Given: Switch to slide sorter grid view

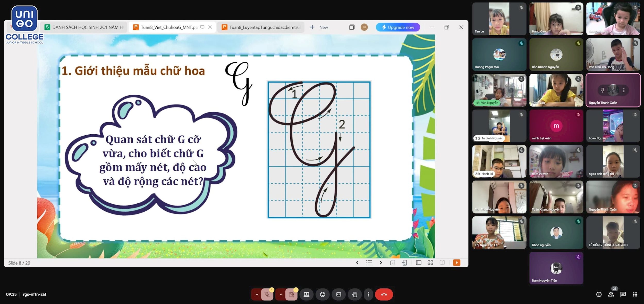Looking at the screenshot, I should [x=430, y=263].
